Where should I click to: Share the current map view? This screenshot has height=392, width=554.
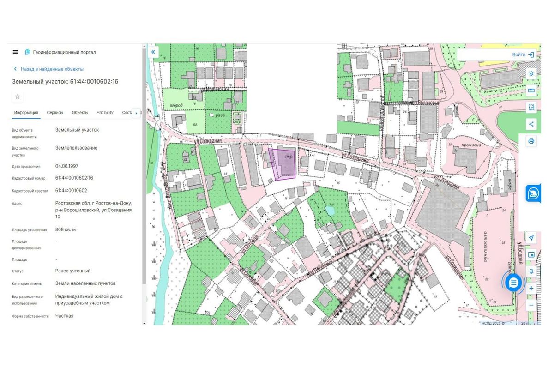[x=531, y=124]
